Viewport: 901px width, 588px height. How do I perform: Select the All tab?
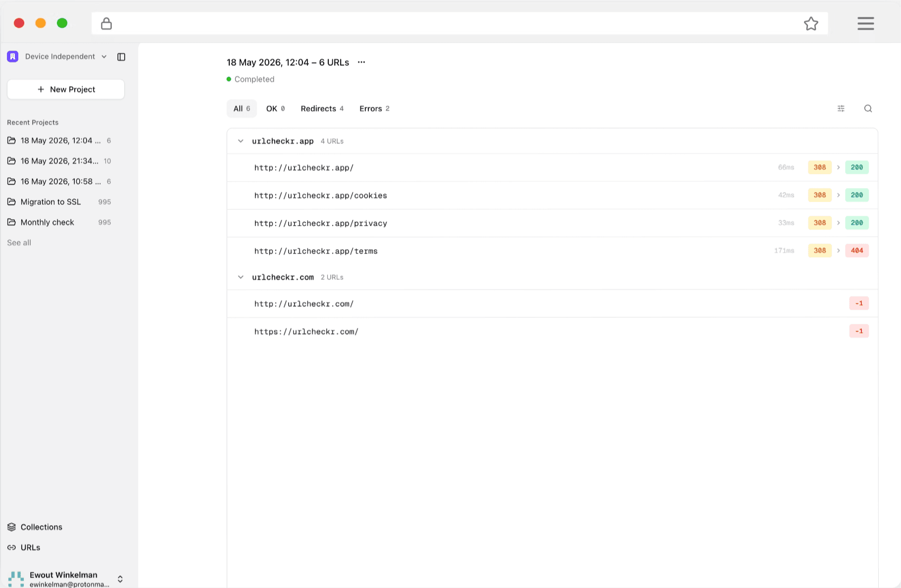pyautogui.click(x=242, y=108)
